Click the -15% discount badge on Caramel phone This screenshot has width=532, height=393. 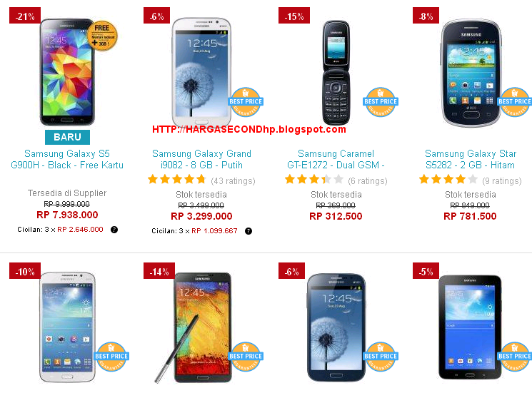coord(294,16)
